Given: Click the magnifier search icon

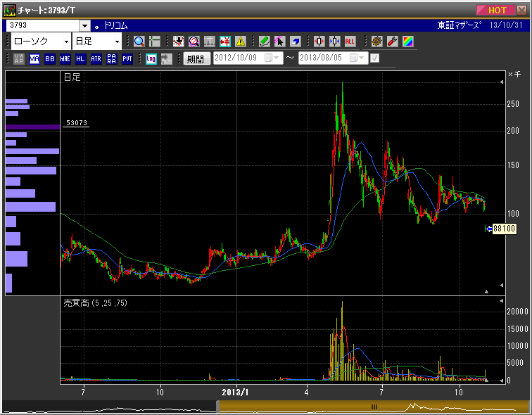Looking at the screenshot, I should 139,41.
